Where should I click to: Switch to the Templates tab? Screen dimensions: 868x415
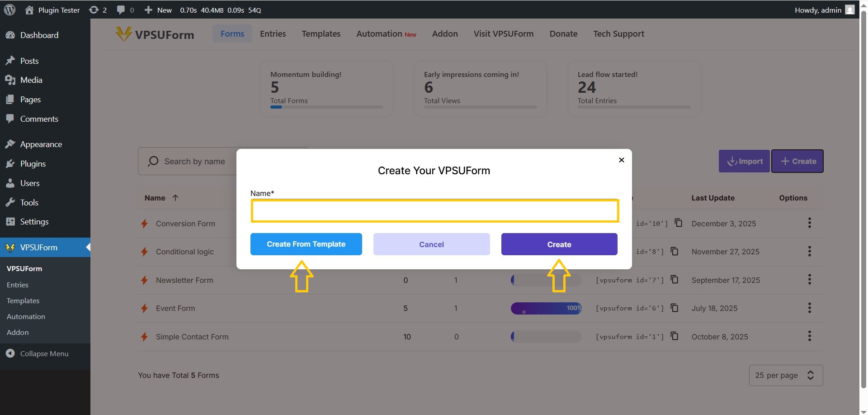pyautogui.click(x=321, y=33)
